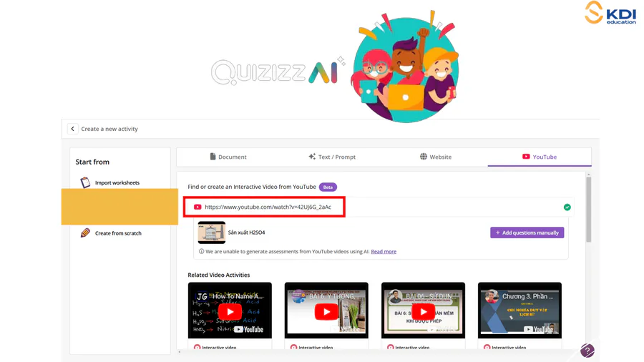Select the YouTube tab
This screenshot has height=362, width=644.
click(x=539, y=157)
